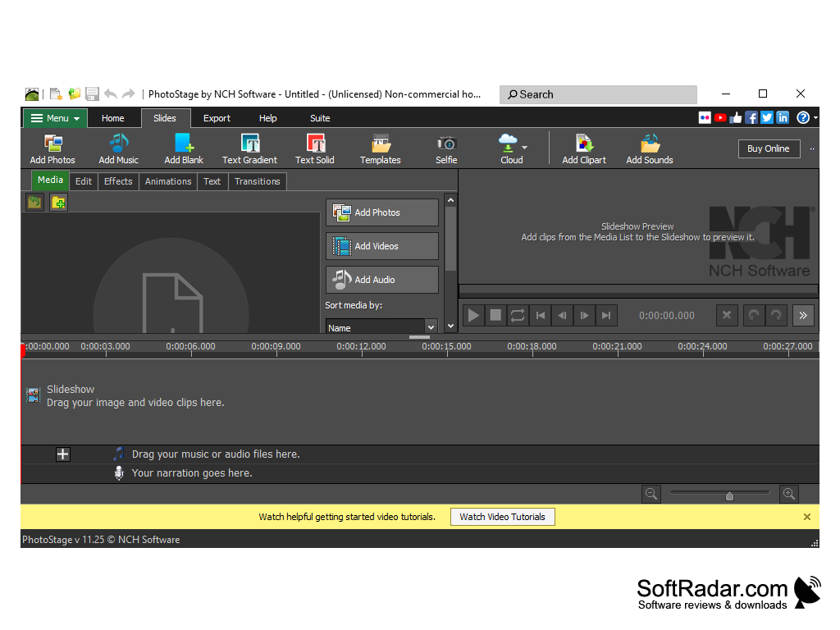Open the Effects panel tab
Image resolution: width=840 pixels, height=630 pixels.
[118, 181]
